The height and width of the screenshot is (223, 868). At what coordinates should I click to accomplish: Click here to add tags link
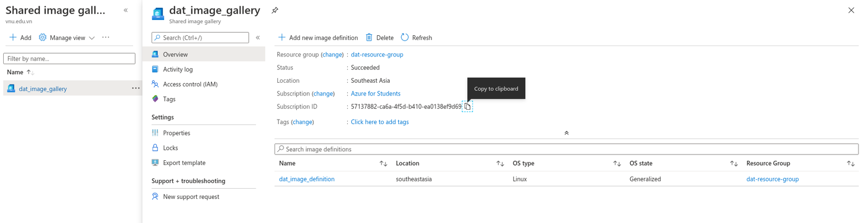pos(380,122)
